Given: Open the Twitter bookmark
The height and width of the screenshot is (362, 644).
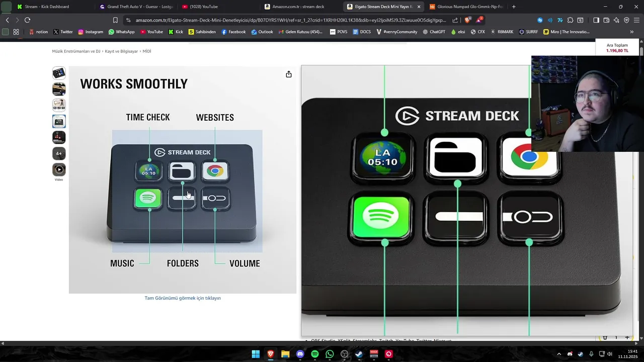Looking at the screenshot, I should click(x=63, y=32).
